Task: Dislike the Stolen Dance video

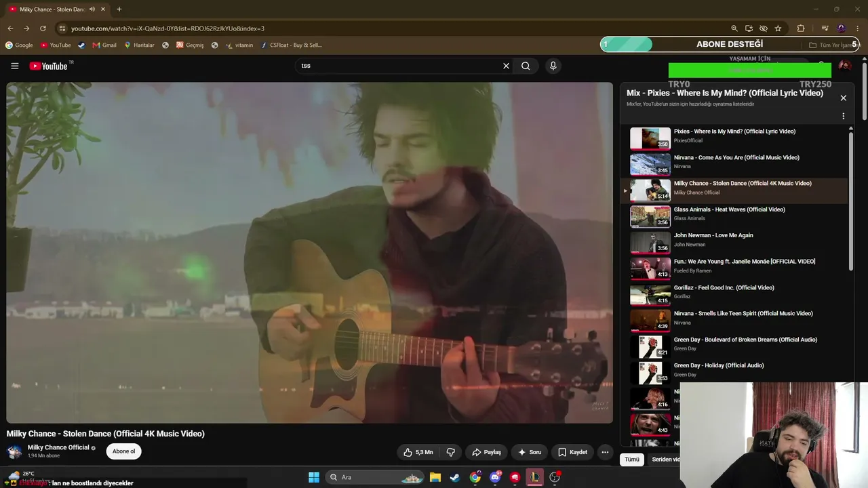Action: (450, 452)
